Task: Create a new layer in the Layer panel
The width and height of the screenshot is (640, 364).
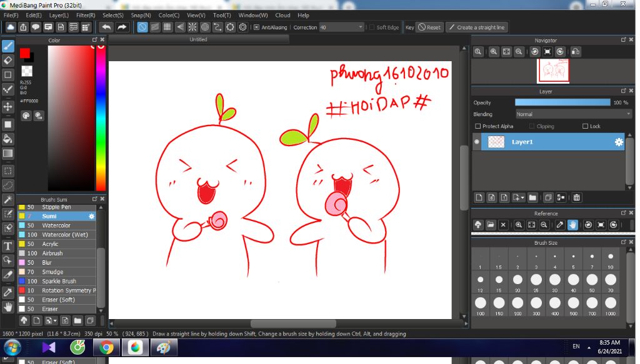Action: point(479,198)
